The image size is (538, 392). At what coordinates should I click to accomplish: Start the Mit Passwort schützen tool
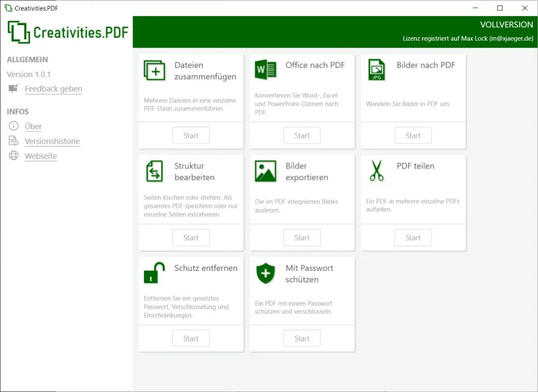[x=302, y=339]
